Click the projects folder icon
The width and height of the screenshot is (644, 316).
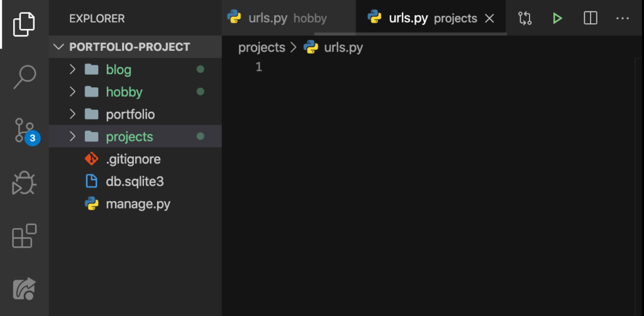[91, 136]
